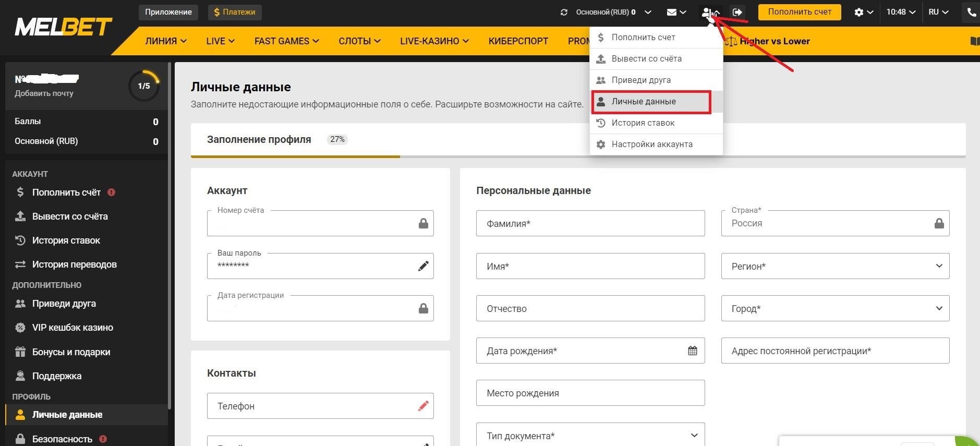This screenshot has width=980, height=446.
Task: Click the red pencil icon in Телефон field
Action: 424,406
